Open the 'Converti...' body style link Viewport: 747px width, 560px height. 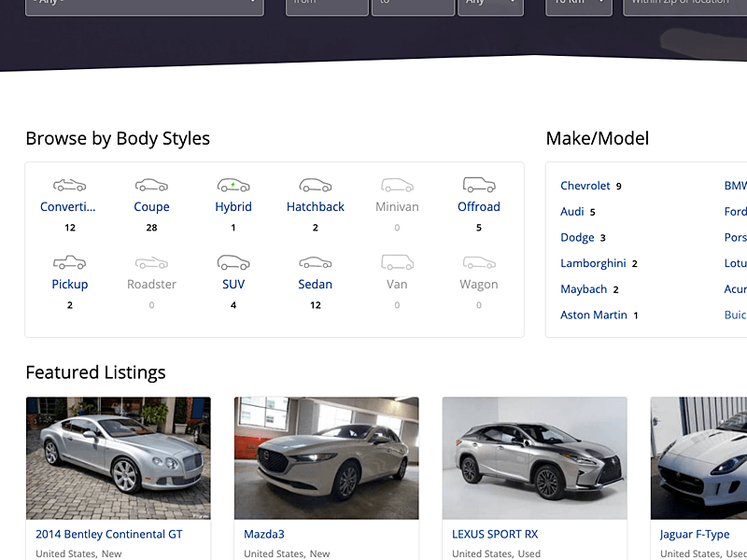(x=67, y=206)
